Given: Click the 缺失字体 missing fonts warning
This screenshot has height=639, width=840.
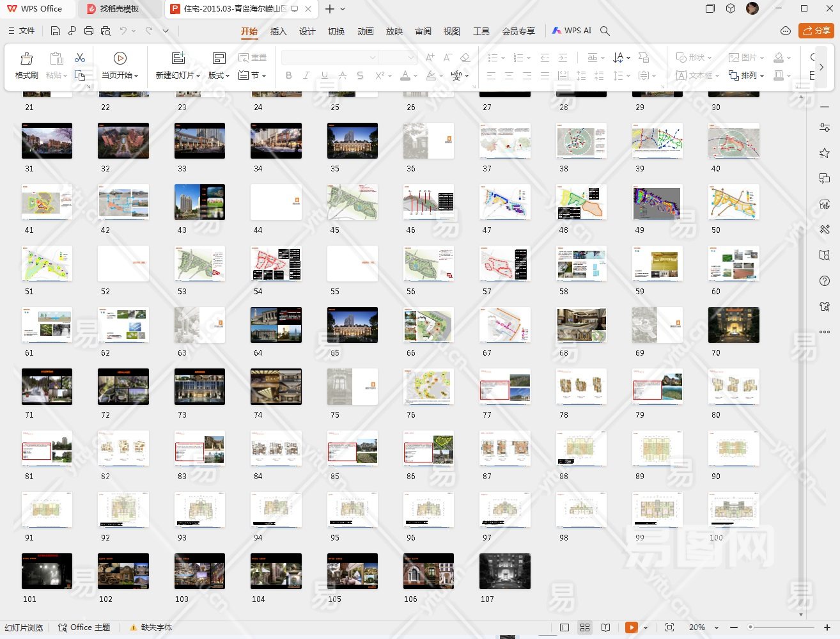Looking at the screenshot, I should tap(151, 627).
